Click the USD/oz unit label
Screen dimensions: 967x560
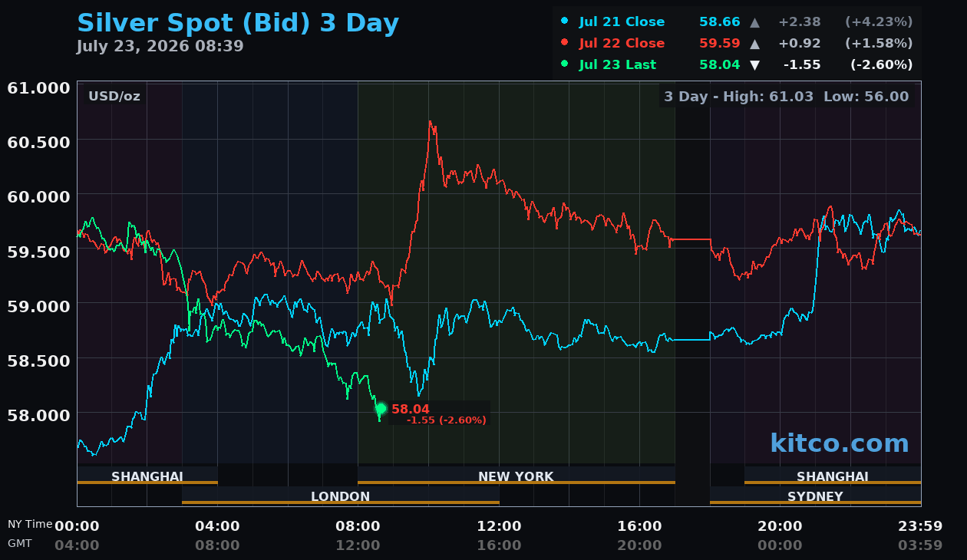tap(114, 97)
